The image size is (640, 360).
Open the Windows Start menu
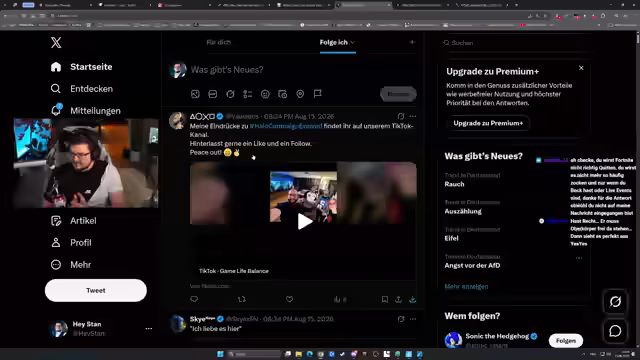(220, 354)
